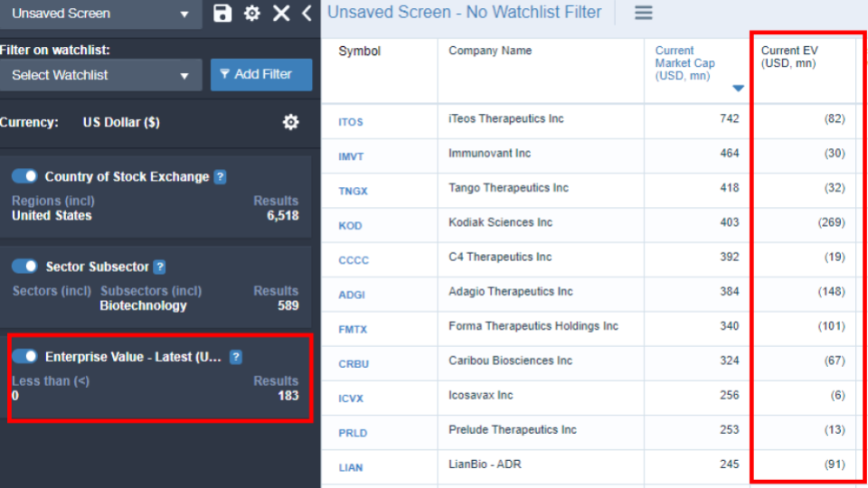Open ITOS ticker link
Viewport: 868px width, 488px height.
pos(351,122)
